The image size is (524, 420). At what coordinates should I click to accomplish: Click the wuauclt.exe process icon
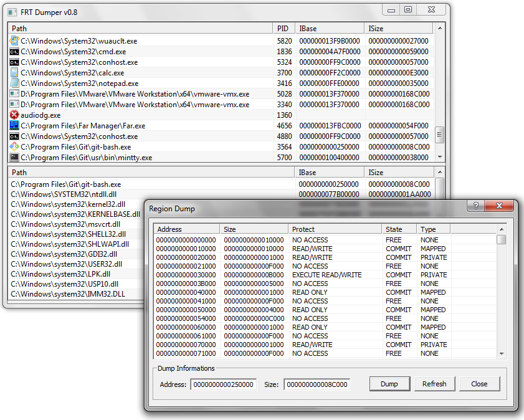pyautogui.click(x=14, y=41)
